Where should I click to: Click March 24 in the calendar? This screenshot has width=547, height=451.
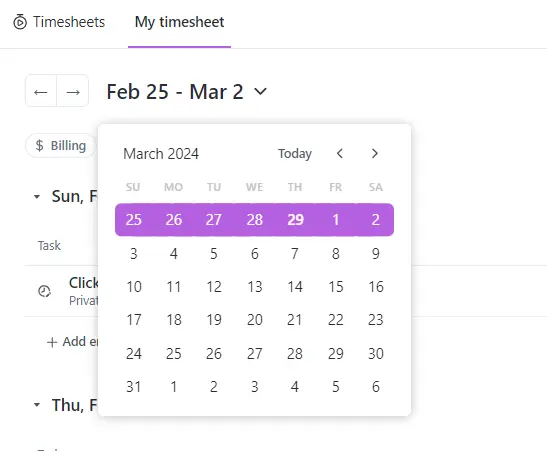[134, 354]
